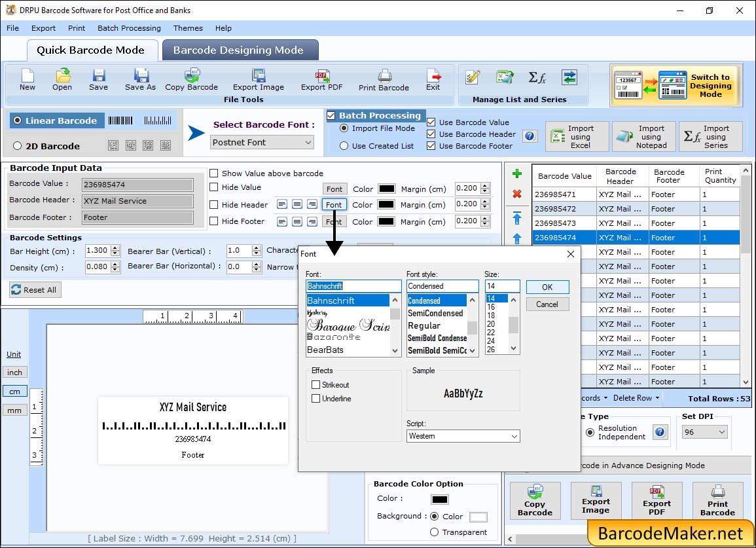This screenshot has height=548, width=756.
Task: Click Switch to Designing Mode
Action: pyautogui.click(x=675, y=85)
